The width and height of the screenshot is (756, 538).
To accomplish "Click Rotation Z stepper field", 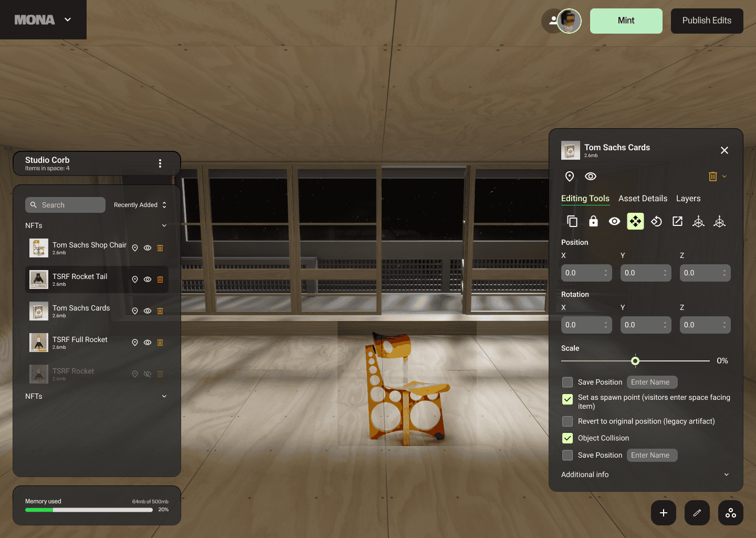I will (705, 325).
